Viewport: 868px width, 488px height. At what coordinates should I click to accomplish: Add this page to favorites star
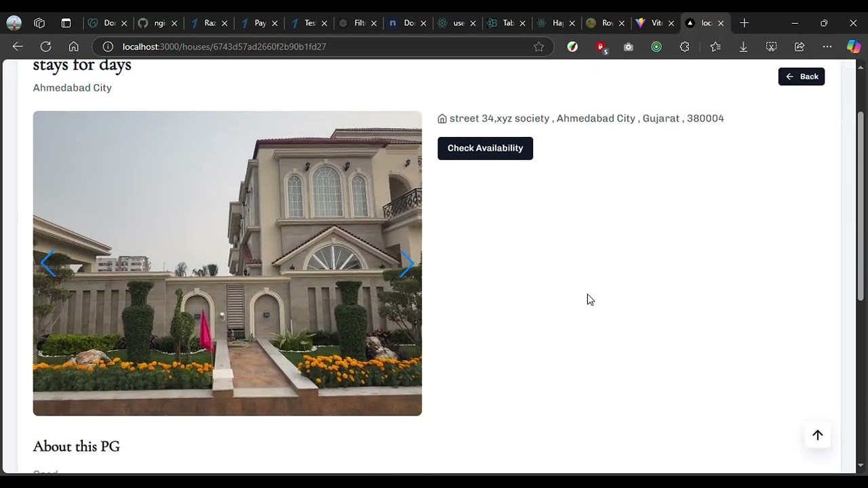point(538,47)
